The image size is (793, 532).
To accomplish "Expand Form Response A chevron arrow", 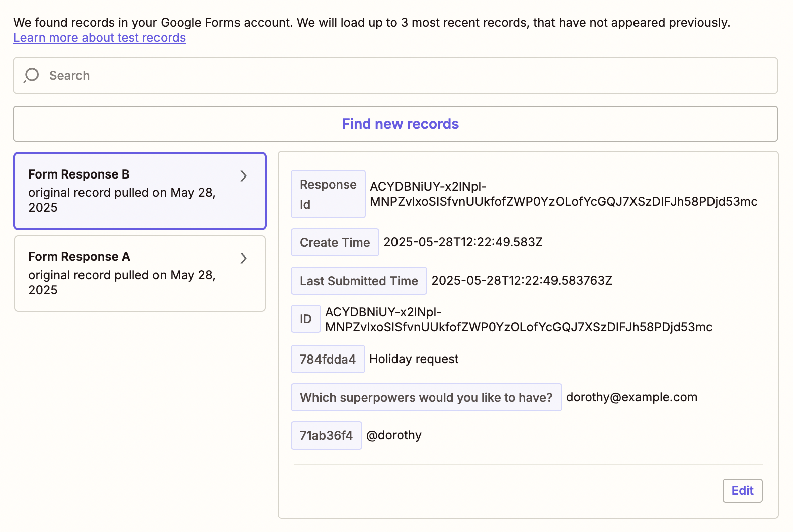I will coord(244,258).
